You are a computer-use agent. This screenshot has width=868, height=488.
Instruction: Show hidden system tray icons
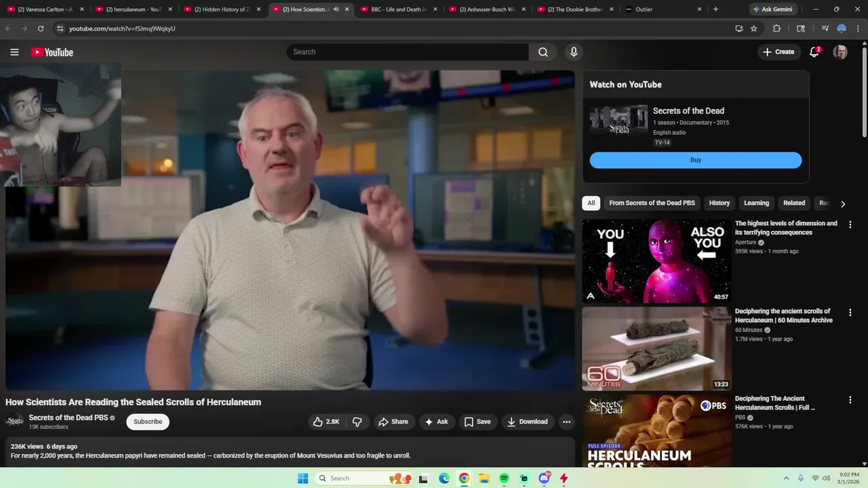click(787, 478)
